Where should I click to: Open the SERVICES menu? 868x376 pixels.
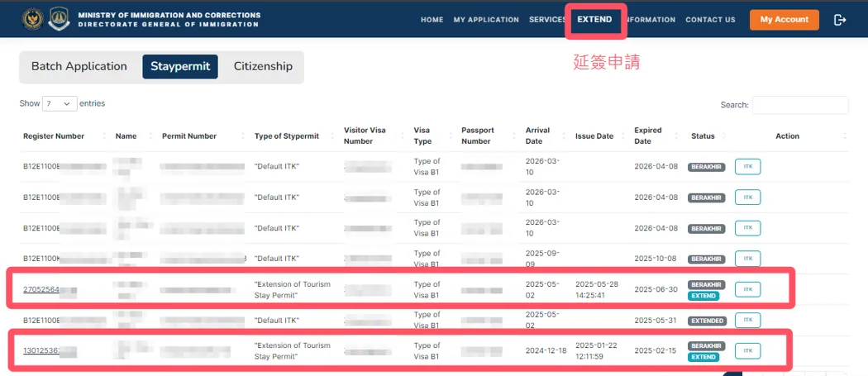(547, 19)
